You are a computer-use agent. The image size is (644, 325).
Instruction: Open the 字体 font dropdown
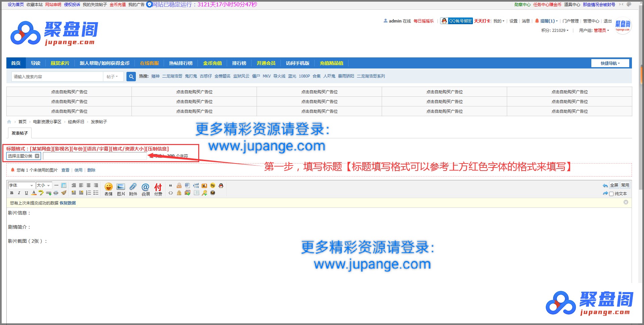click(x=21, y=185)
